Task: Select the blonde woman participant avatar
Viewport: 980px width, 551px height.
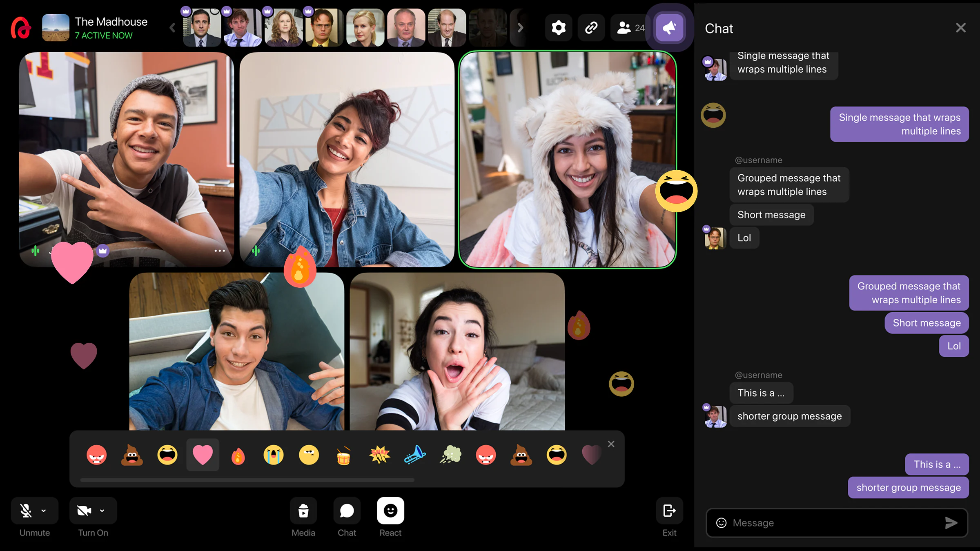Action: [x=365, y=27]
